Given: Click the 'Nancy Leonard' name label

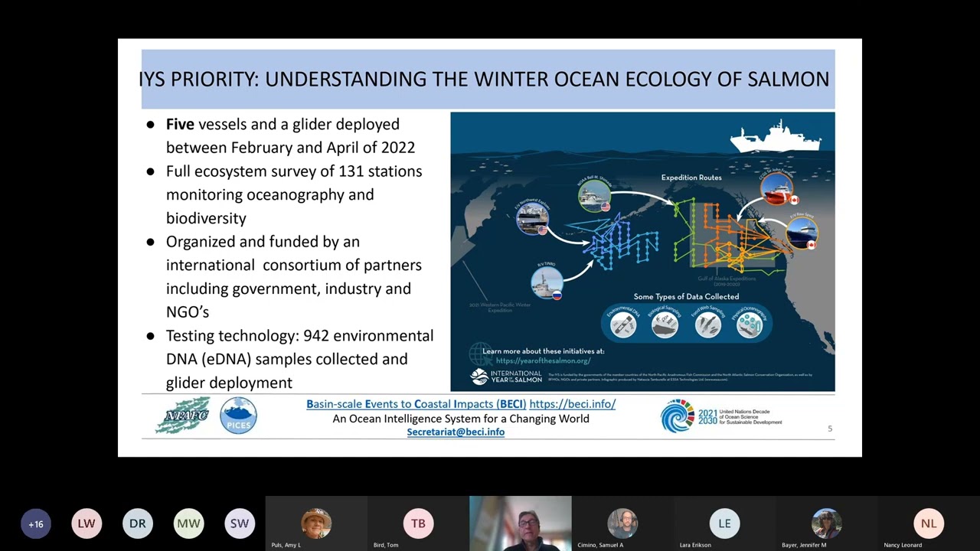Looking at the screenshot, I should [903, 545].
